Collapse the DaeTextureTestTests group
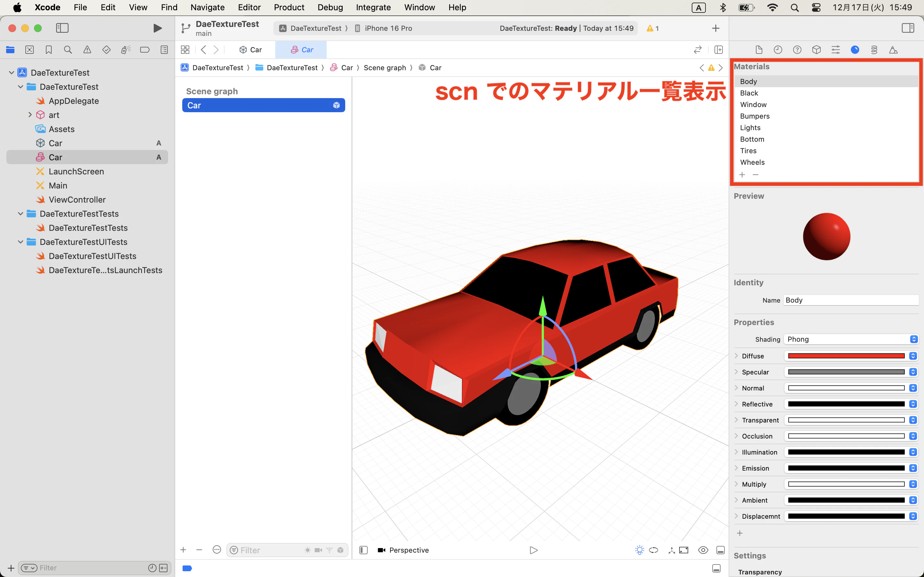This screenshot has height=577, width=924. coord(20,214)
